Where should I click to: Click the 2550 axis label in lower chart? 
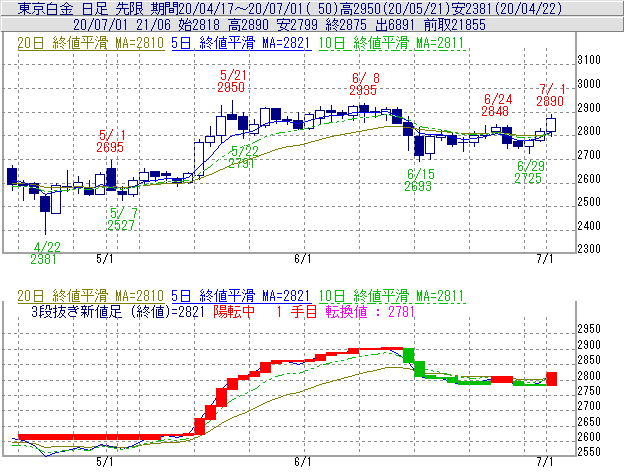(589, 452)
